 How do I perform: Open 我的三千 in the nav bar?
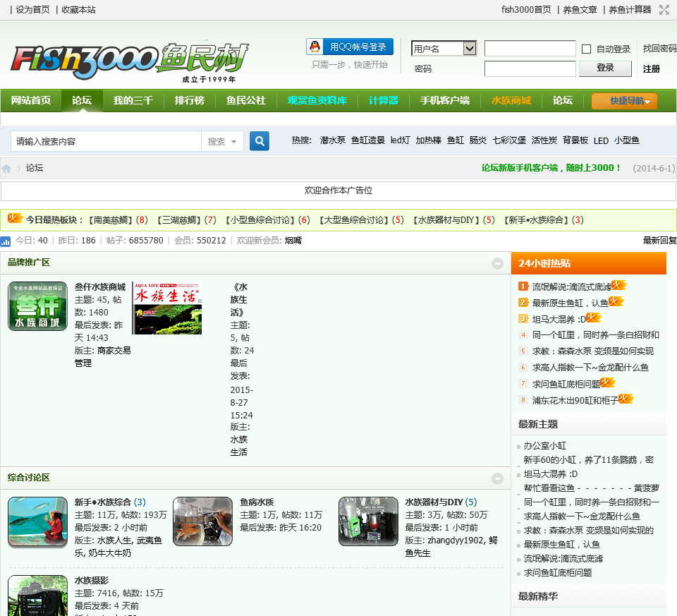pos(133,100)
